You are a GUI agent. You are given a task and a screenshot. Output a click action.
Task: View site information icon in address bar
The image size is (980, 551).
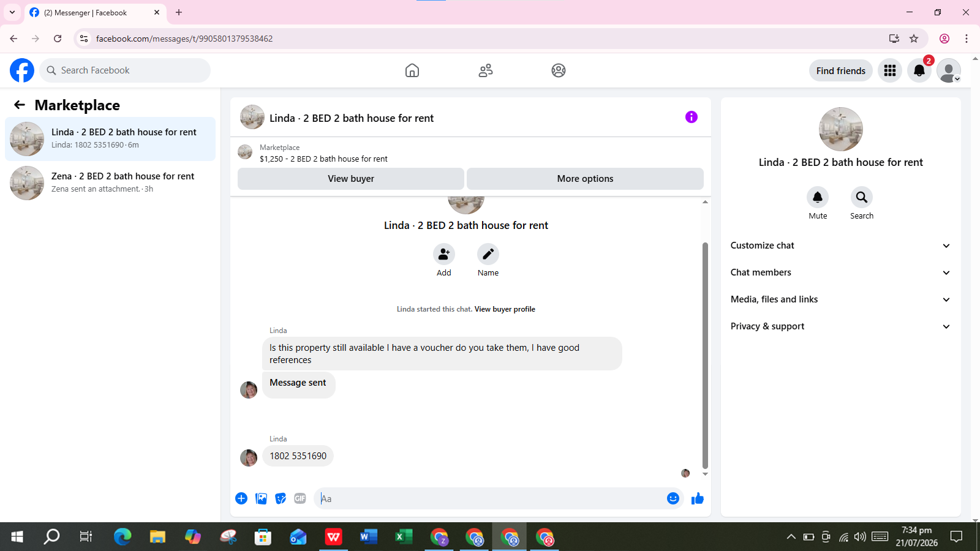click(x=84, y=39)
